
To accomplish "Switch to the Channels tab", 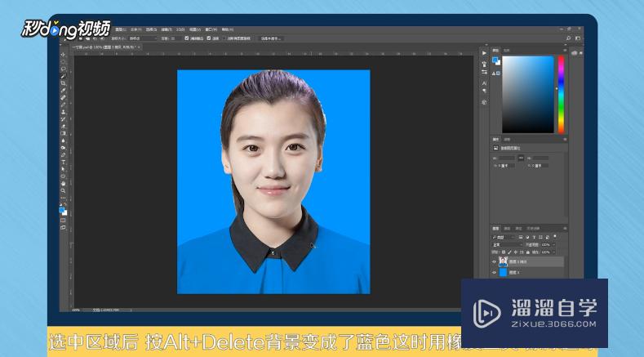I will coord(506,229).
